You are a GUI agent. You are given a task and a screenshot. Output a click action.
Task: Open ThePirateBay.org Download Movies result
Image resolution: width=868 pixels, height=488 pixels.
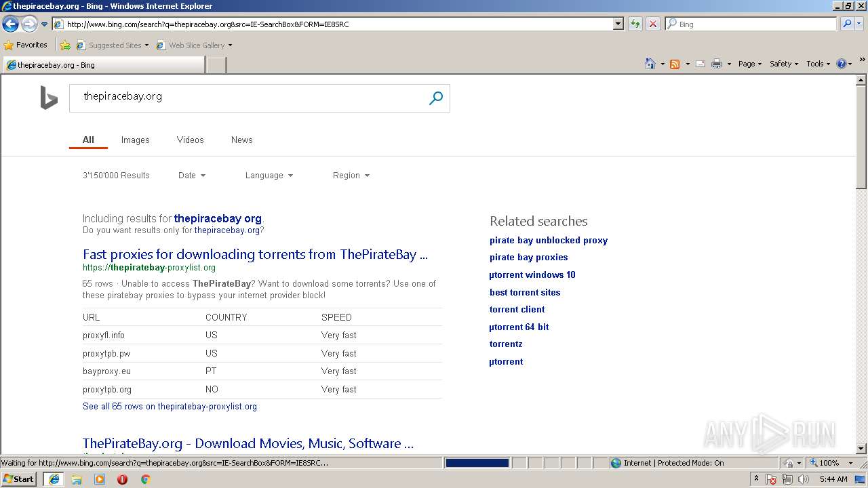pyautogui.click(x=248, y=443)
